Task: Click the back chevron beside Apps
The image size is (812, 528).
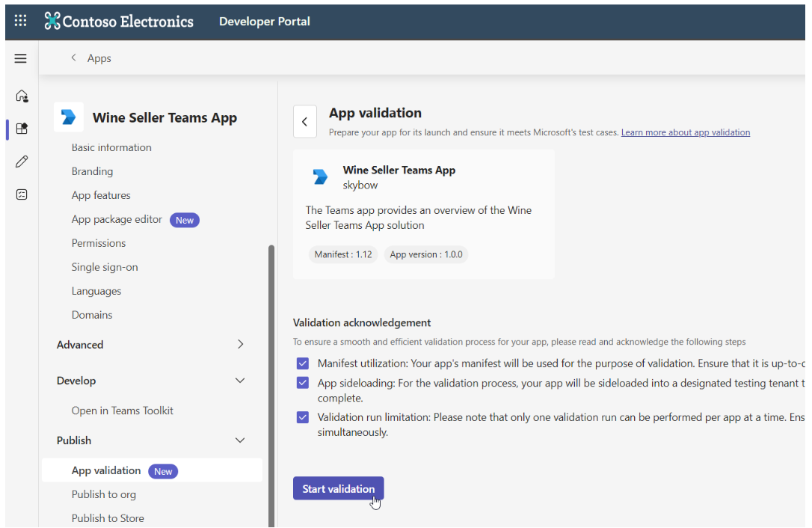Action: (x=73, y=58)
